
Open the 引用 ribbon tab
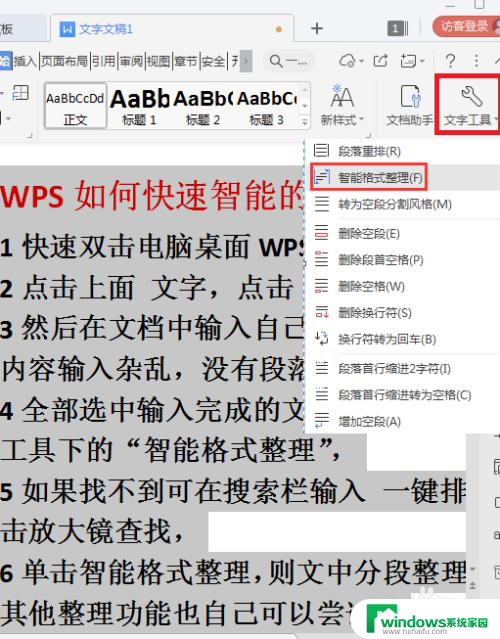coord(104,61)
